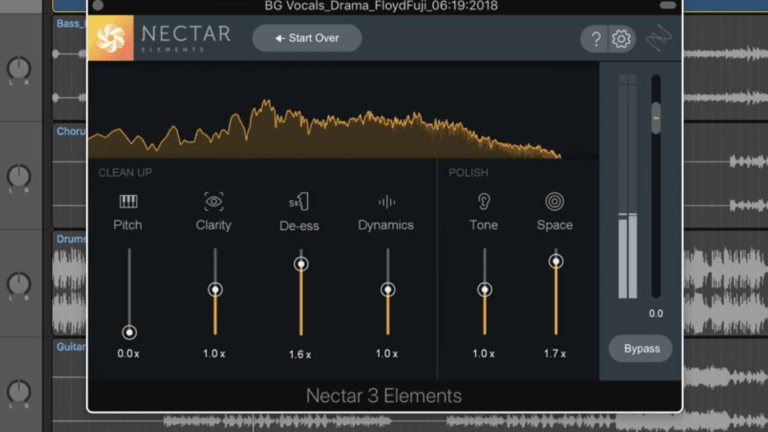Click the Dynamics slider handle
The image size is (768, 432).
click(x=387, y=290)
